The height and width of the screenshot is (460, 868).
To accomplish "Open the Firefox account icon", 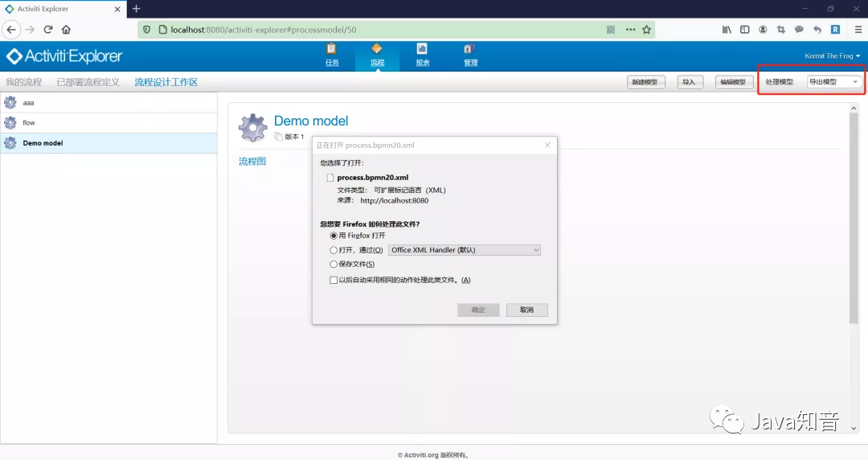I will coord(763,30).
